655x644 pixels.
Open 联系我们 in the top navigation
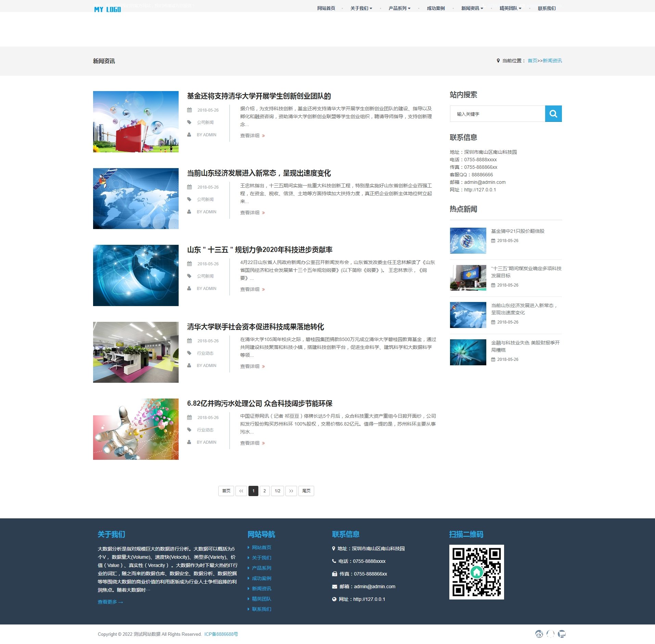pyautogui.click(x=547, y=8)
